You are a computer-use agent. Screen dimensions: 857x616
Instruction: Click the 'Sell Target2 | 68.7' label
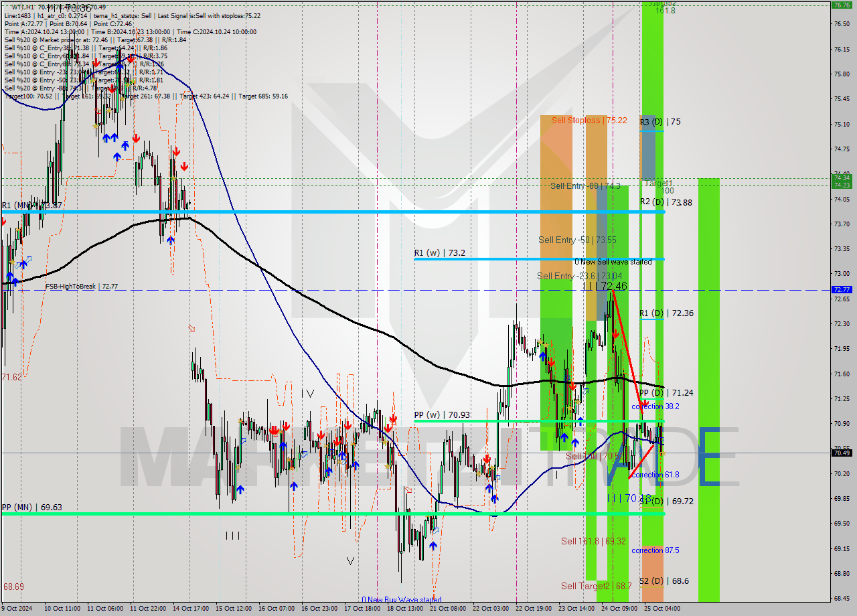tap(596, 586)
